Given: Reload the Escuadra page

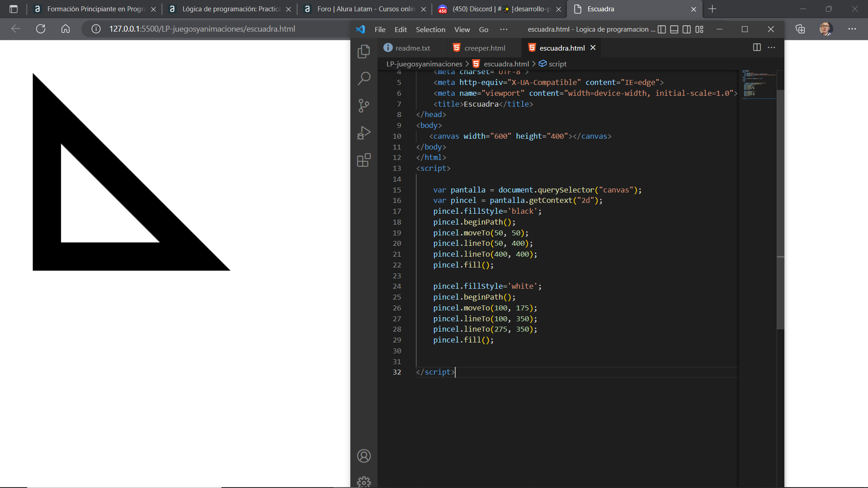Looking at the screenshot, I should click(x=41, y=29).
